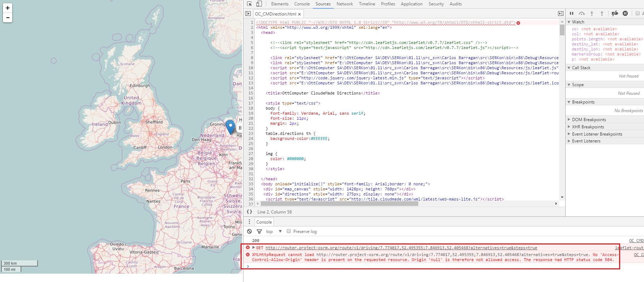The height and width of the screenshot is (282, 644).
Task: Step out of current function
Action: pos(602,14)
